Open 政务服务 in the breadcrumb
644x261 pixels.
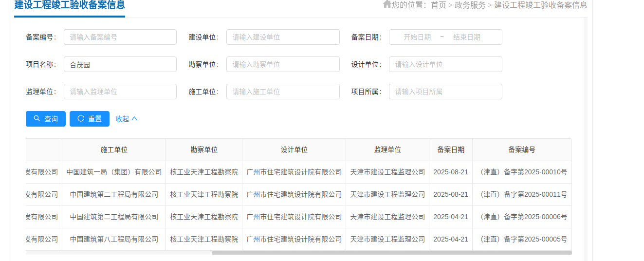pyautogui.click(x=470, y=5)
